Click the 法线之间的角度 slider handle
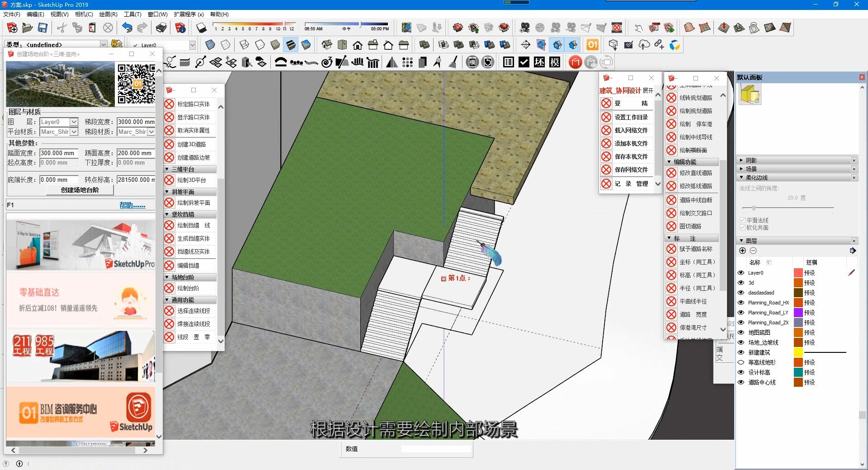The width and height of the screenshot is (868, 470). [754, 208]
